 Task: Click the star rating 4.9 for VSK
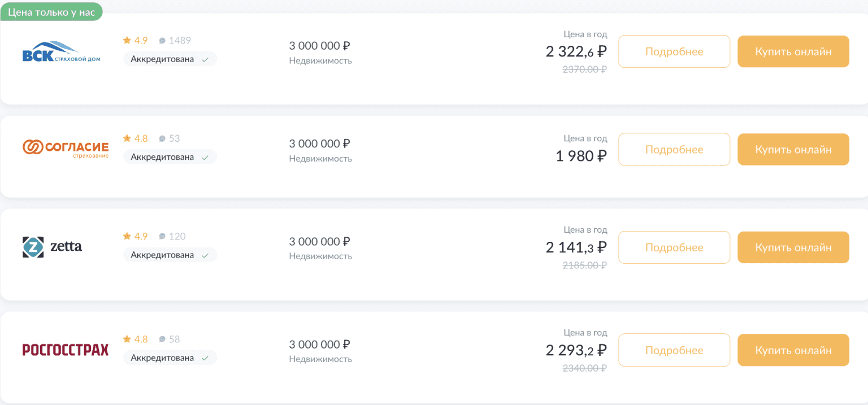(135, 40)
